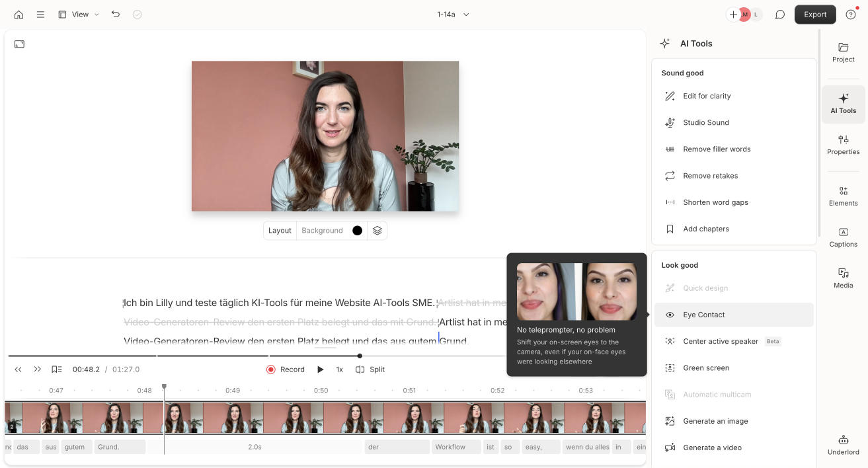Open the bookmark markers list icon
Screen dimensions: 868x468
pyautogui.click(x=57, y=370)
